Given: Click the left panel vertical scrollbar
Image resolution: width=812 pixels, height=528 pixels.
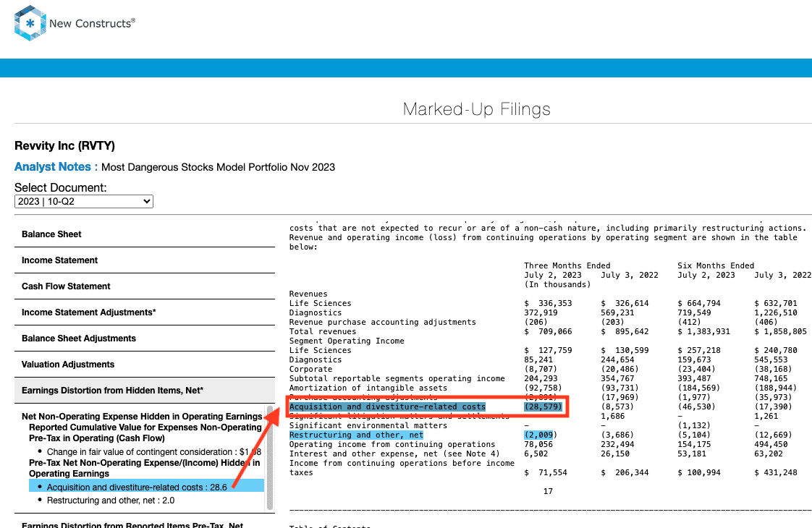Looking at the screenshot, I should [x=270, y=458].
